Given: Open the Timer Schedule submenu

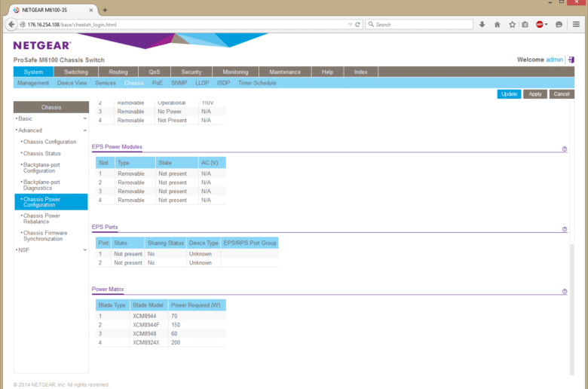Looking at the screenshot, I should click(257, 83).
